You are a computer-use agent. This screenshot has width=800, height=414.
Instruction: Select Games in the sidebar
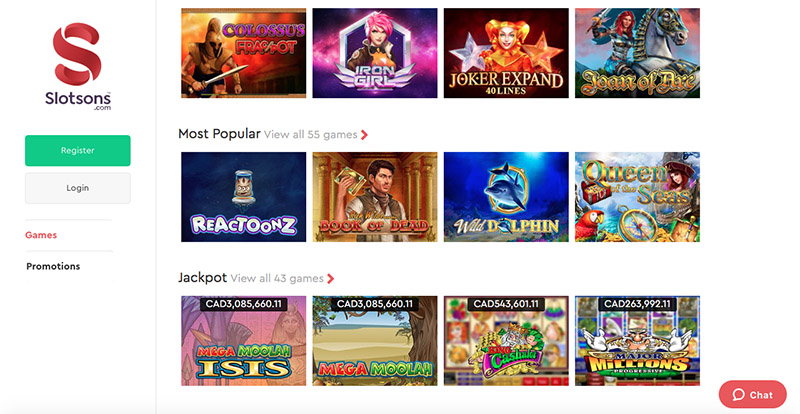click(x=41, y=235)
